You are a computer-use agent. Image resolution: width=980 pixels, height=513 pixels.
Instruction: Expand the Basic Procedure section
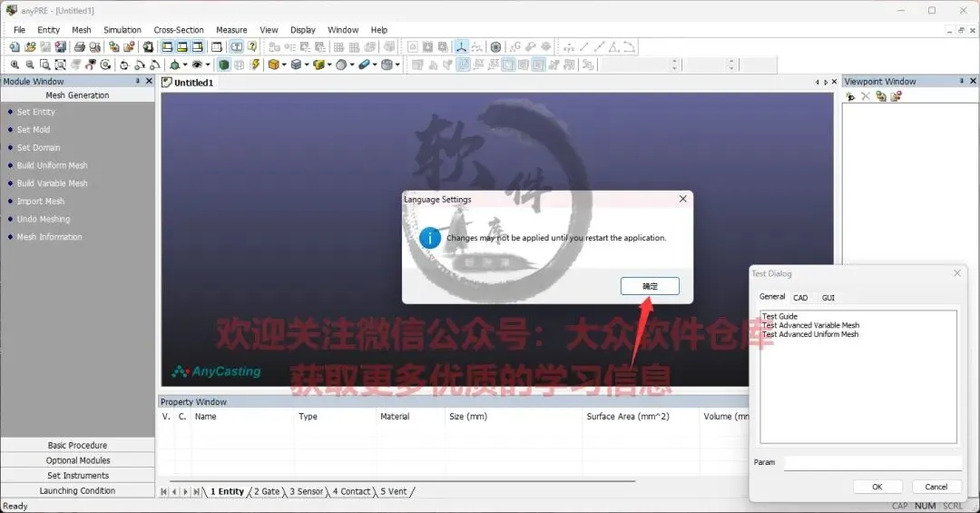(x=77, y=446)
